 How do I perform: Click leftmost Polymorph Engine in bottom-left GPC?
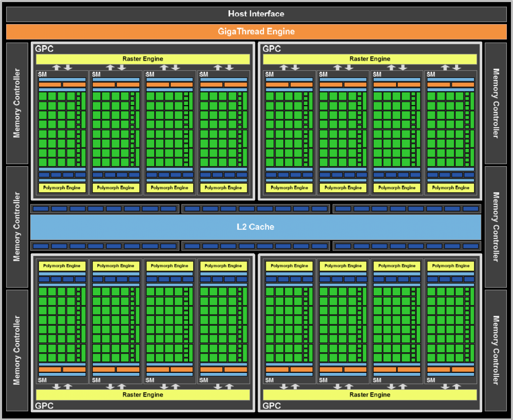(x=62, y=266)
